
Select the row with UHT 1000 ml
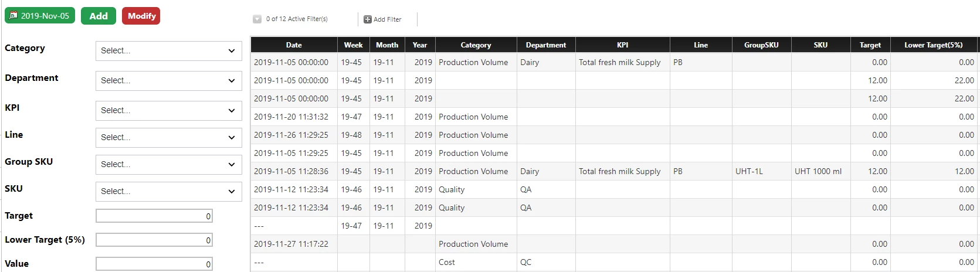point(614,171)
